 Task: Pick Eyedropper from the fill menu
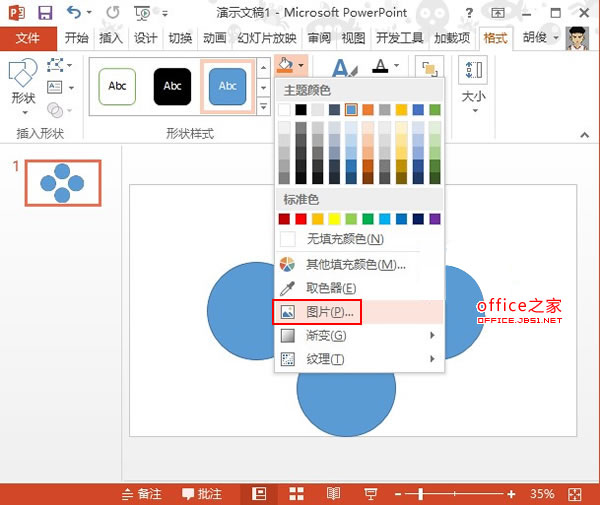point(359,288)
